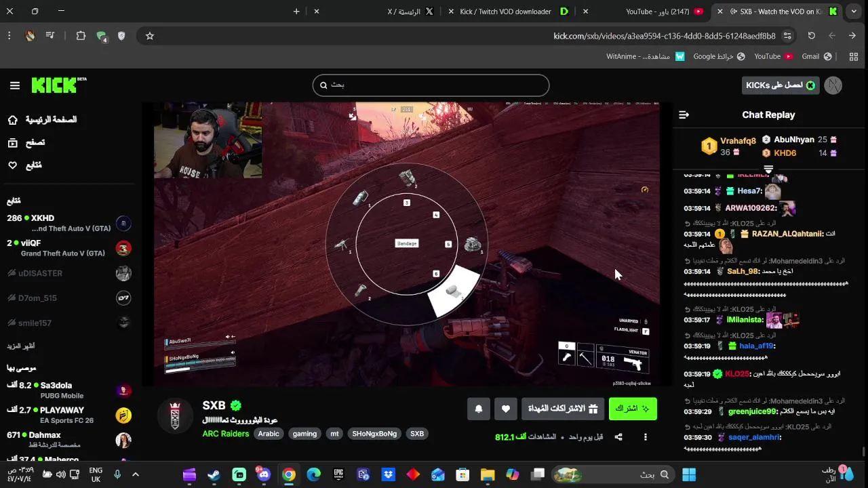Viewport: 868px width, 488px height.
Task: Toggle the microphone tray icon
Action: click(117, 474)
